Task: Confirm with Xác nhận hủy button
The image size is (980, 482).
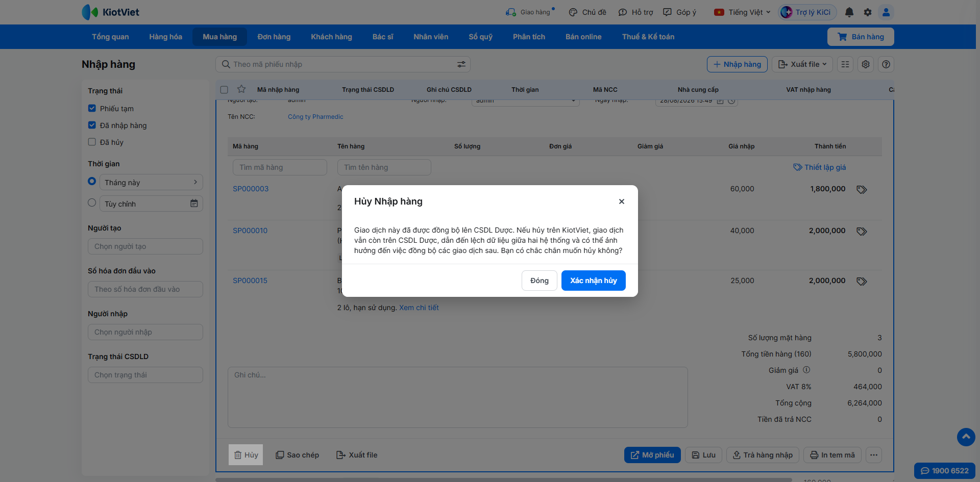Action: pyautogui.click(x=594, y=281)
